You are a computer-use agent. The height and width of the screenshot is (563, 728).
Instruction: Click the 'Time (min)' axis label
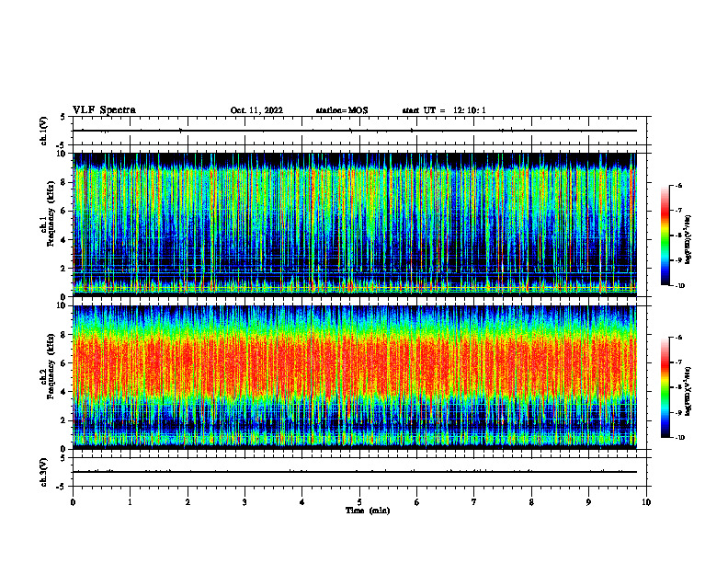pos(368,511)
